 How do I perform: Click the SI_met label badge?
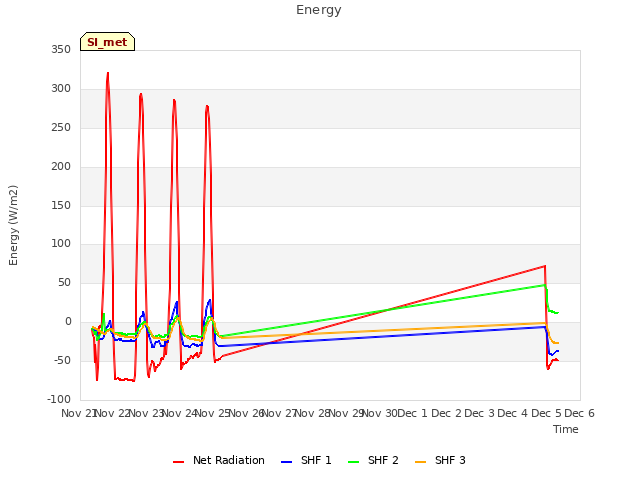tap(107, 42)
